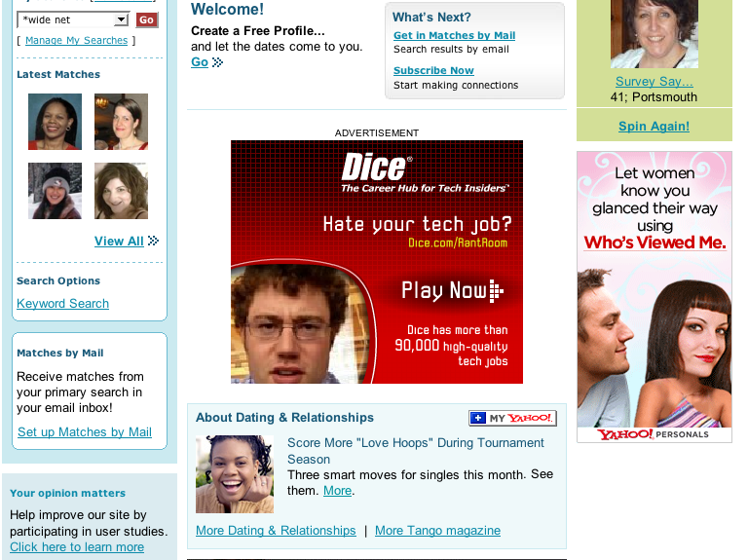Image resolution: width=748 pixels, height=560 pixels.
Task: Open the Keyword Search link
Action: tap(62, 303)
